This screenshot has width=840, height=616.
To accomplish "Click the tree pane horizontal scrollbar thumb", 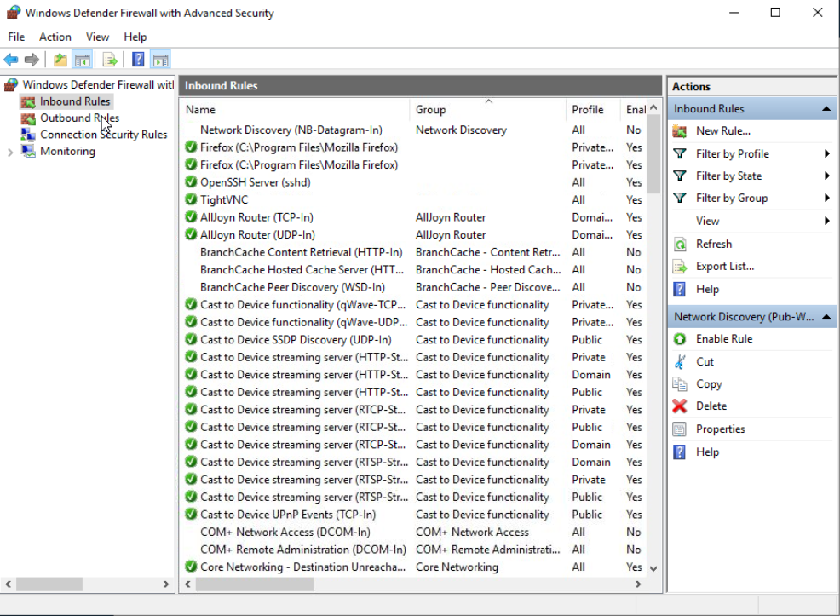I will click(x=49, y=584).
